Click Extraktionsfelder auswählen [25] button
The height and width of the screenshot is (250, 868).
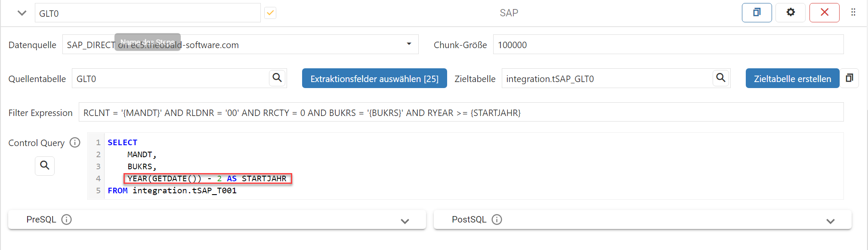[374, 79]
